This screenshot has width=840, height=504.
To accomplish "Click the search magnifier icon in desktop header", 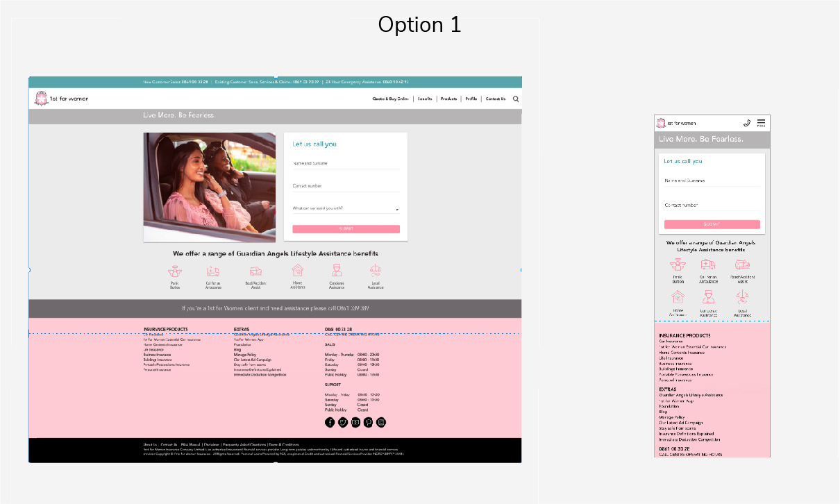I will (x=516, y=99).
